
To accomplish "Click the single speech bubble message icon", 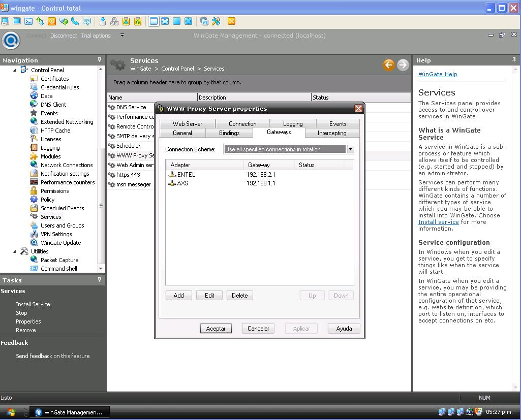I will [87, 21].
